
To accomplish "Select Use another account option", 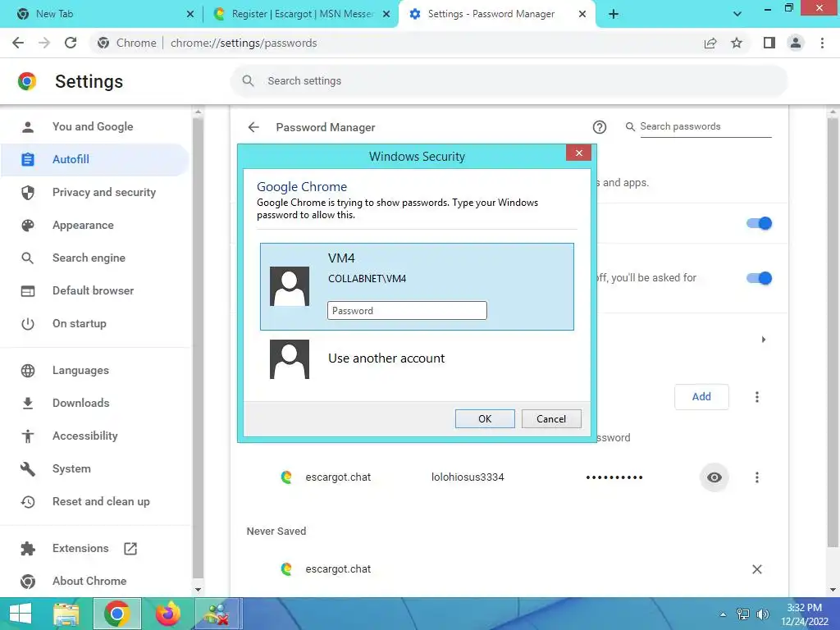I will pyautogui.click(x=417, y=358).
